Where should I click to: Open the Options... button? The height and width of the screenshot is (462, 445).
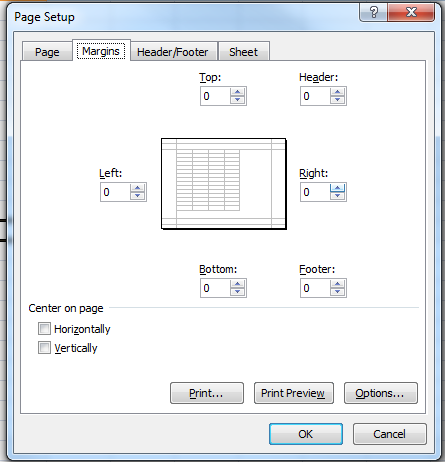381,393
